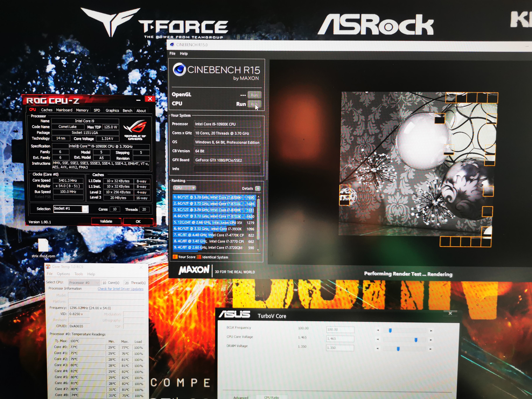Click the Validate button in CPU-Z
The height and width of the screenshot is (399, 532).
pos(106,221)
